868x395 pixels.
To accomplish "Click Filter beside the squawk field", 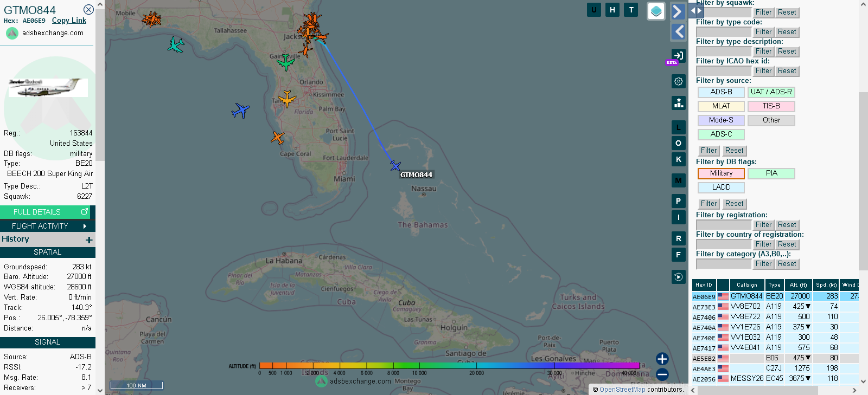I will tap(763, 12).
